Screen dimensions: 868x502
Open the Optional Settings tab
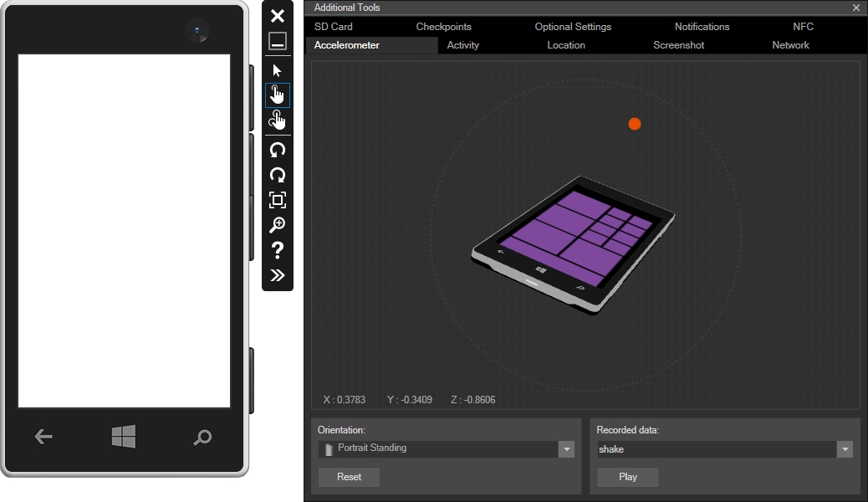[573, 27]
